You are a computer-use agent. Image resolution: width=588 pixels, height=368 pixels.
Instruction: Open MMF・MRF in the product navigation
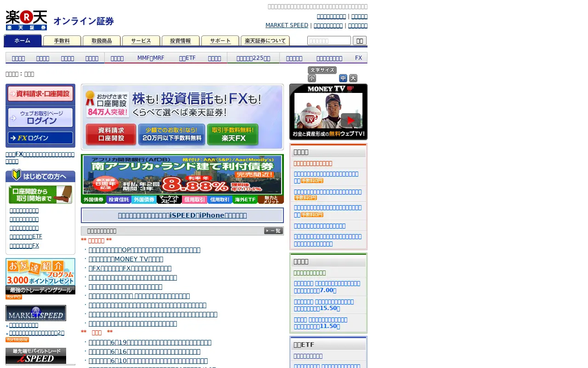coord(151,58)
